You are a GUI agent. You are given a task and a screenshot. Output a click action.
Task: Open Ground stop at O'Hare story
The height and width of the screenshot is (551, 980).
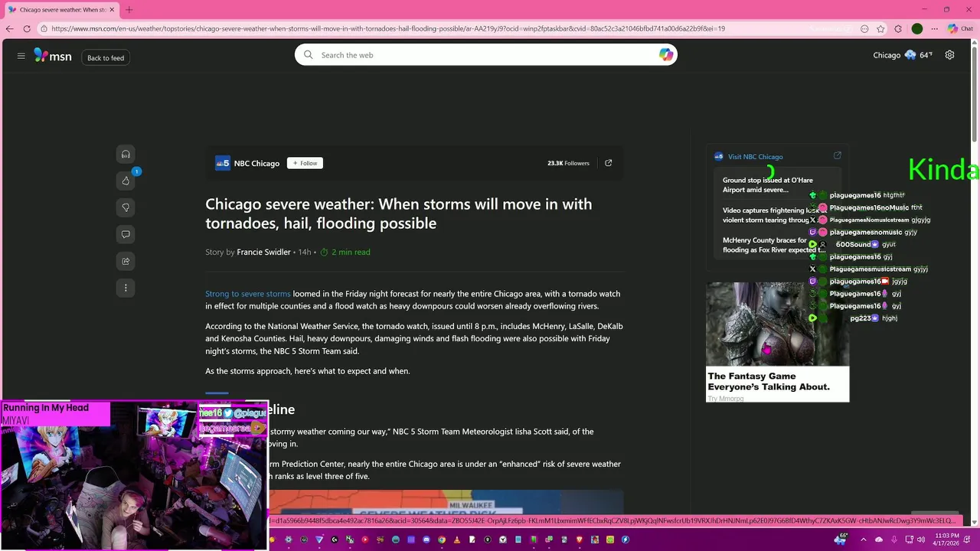768,185
